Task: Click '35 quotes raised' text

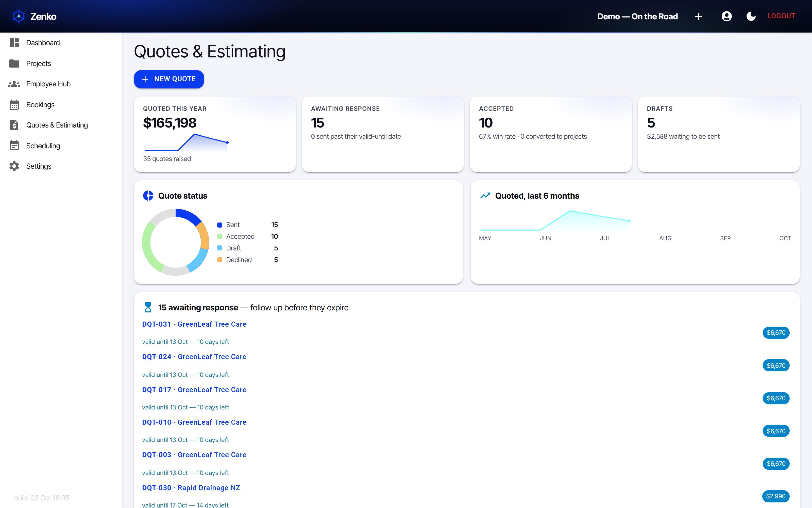Action: (167, 158)
